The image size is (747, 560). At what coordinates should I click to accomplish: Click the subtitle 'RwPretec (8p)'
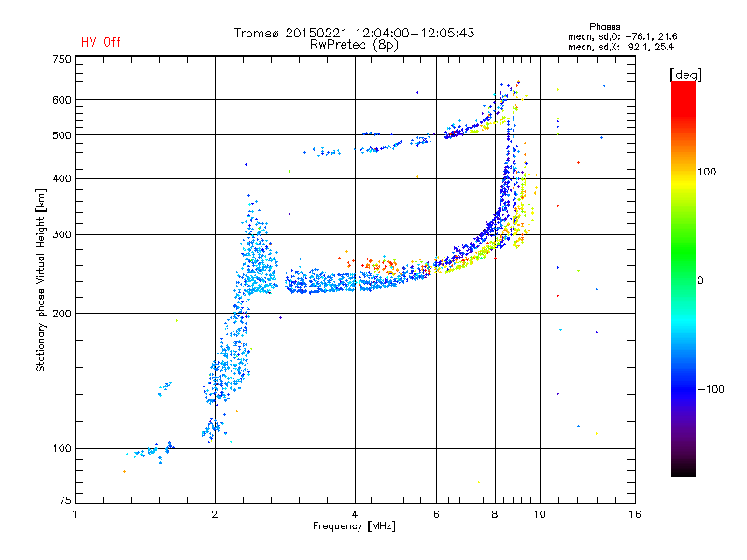[354, 45]
